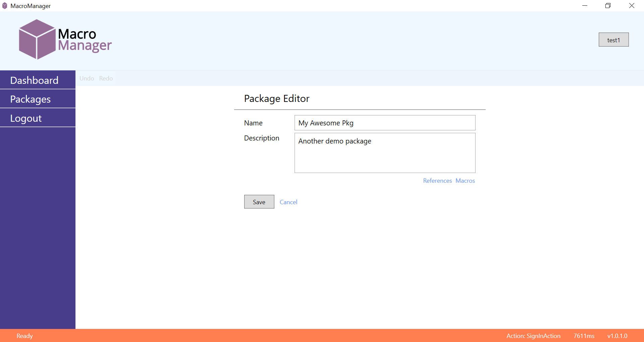The image size is (644, 342).
Task: Save the package changes
Action: (x=259, y=202)
